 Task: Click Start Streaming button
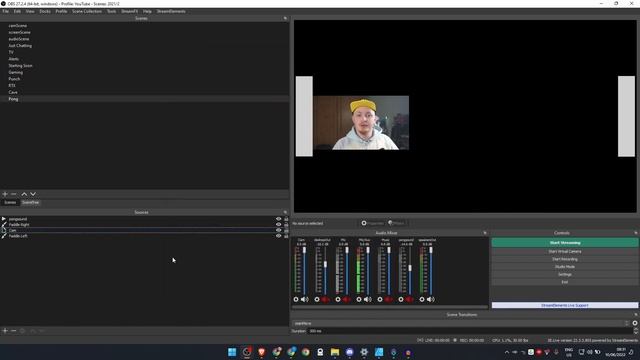[x=565, y=242]
